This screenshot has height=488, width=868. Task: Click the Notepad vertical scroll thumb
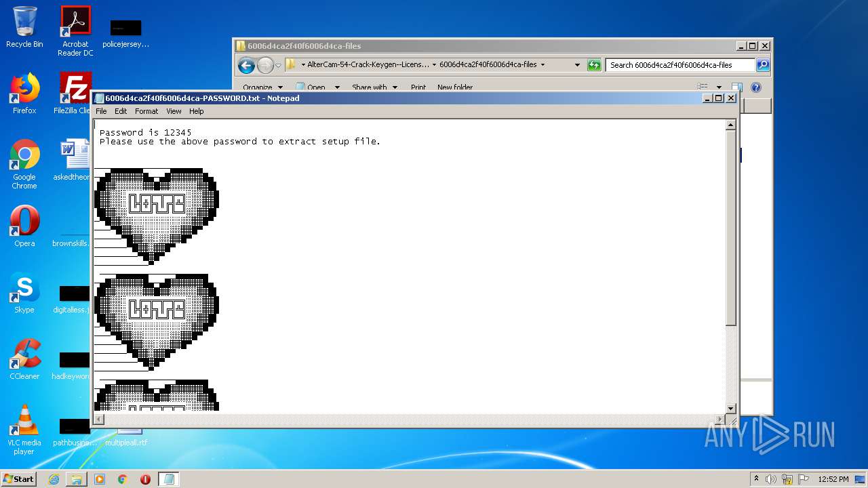731,228
